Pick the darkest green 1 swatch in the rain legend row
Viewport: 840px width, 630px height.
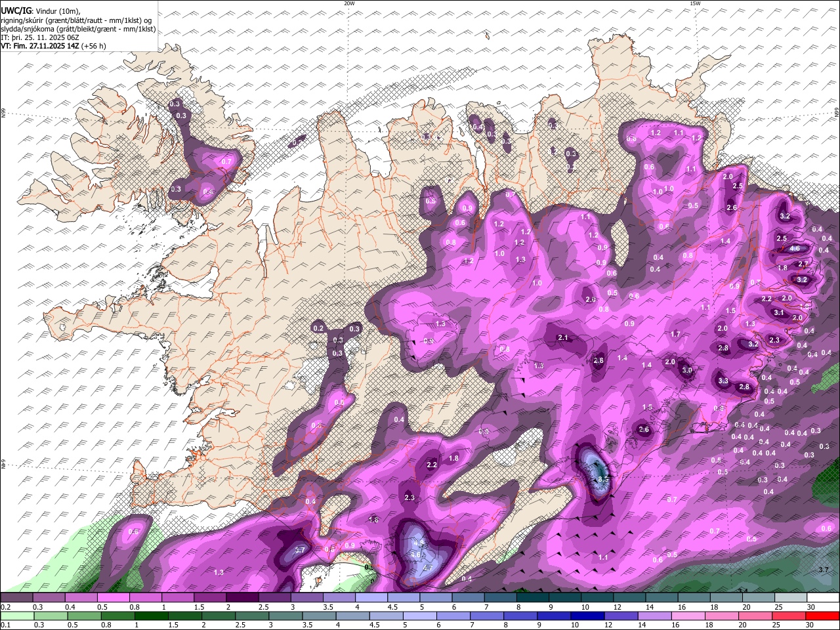(x=151, y=616)
